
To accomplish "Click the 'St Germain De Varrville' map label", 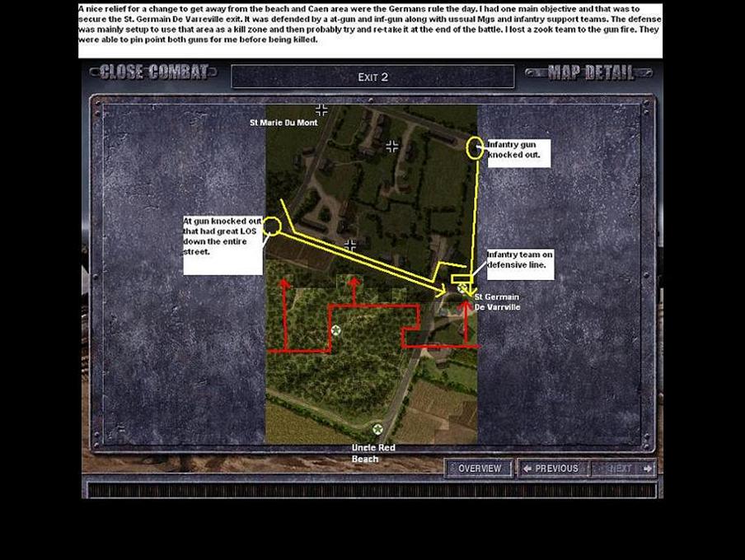I will point(497,302).
